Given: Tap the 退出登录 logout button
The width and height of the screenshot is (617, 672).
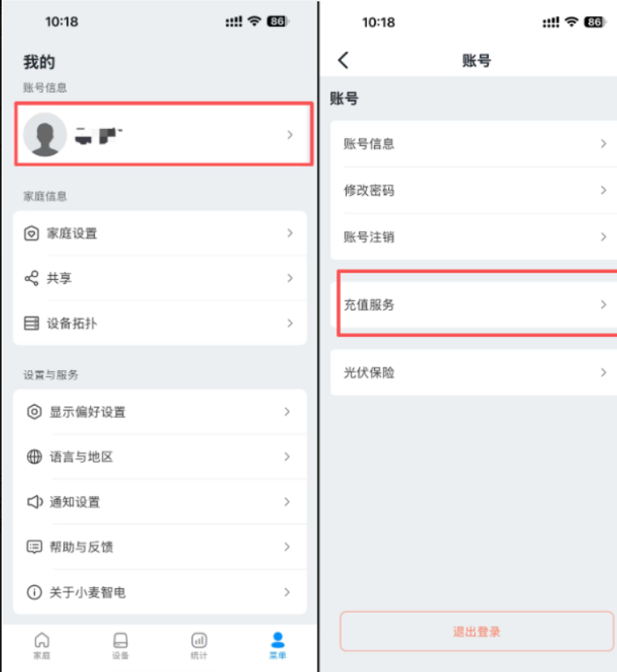Looking at the screenshot, I should (x=477, y=631).
